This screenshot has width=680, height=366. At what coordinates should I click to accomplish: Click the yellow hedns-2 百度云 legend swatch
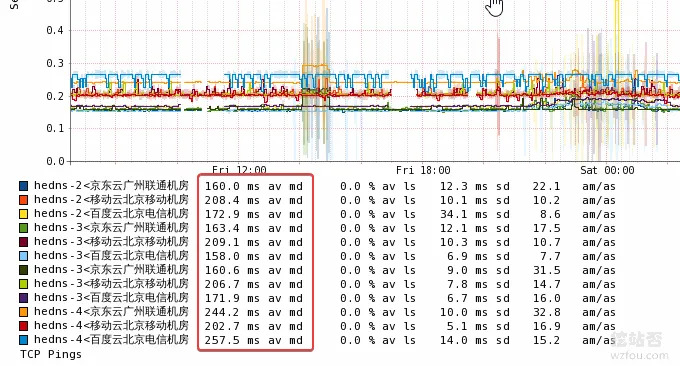(x=24, y=214)
